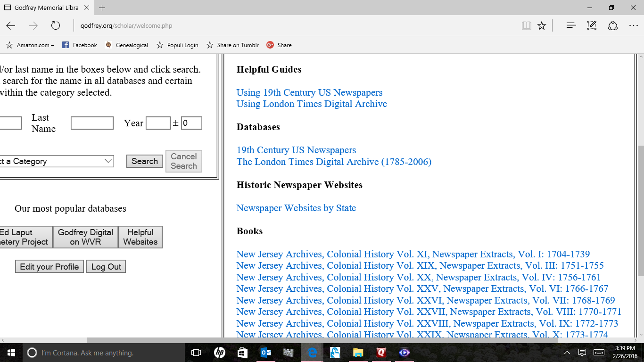Open the Action Center notifications

point(582,353)
